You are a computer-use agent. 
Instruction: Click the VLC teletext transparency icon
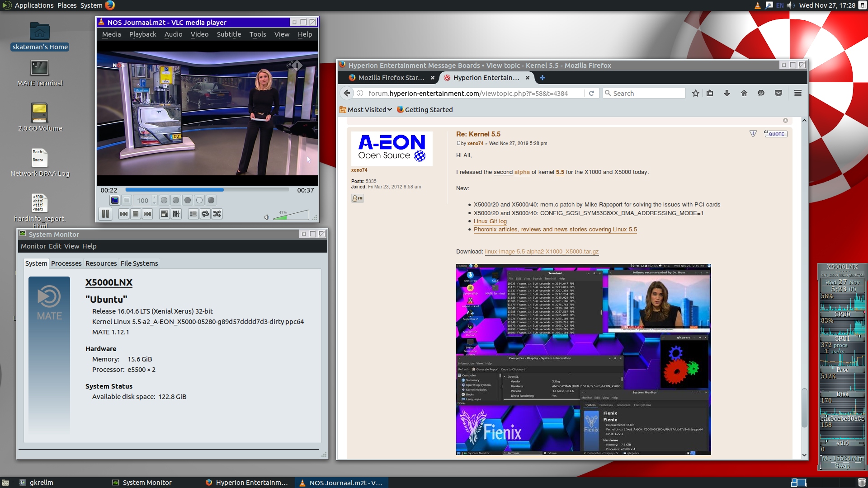point(127,200)
